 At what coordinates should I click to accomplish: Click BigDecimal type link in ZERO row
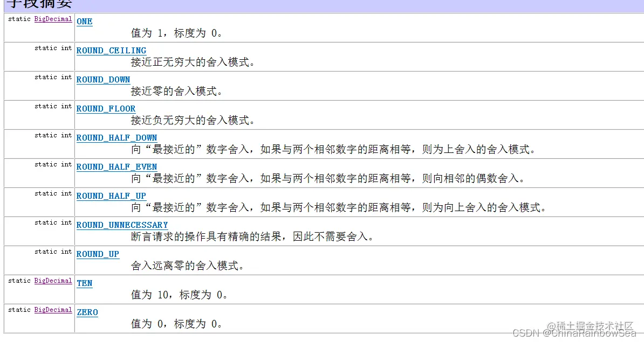click(x=53, y=310)
